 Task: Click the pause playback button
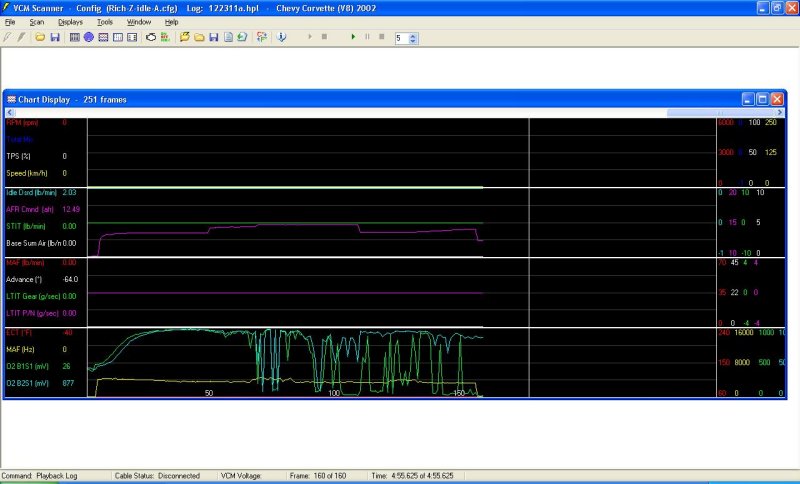coord(367,37)
